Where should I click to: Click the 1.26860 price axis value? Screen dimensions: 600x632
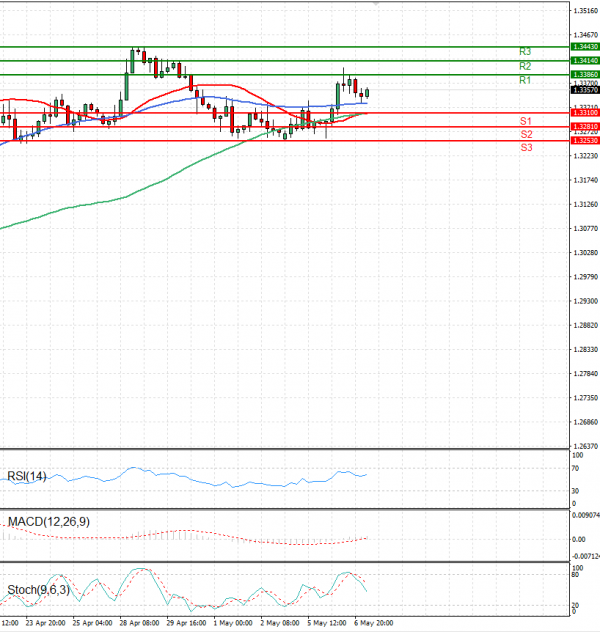click(586, 422)
